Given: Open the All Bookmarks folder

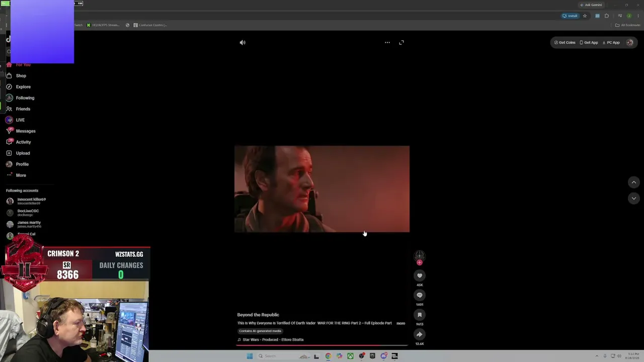Looking at the screenshot, I should click(628, 25).
